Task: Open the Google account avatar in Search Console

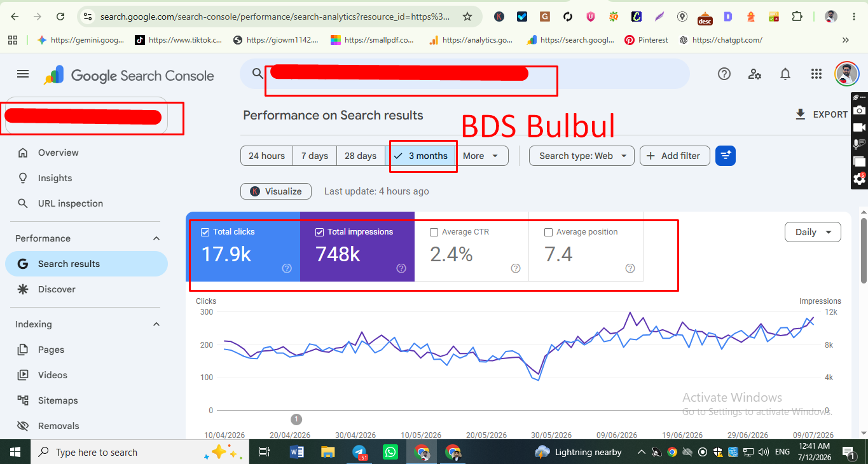Action: coord(846,74)
